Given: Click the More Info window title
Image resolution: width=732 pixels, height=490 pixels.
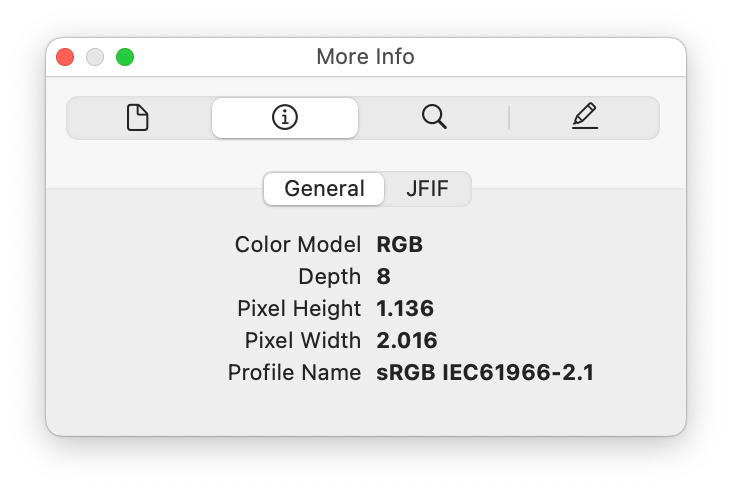Looking at the screenshot, I should point(366,57).
